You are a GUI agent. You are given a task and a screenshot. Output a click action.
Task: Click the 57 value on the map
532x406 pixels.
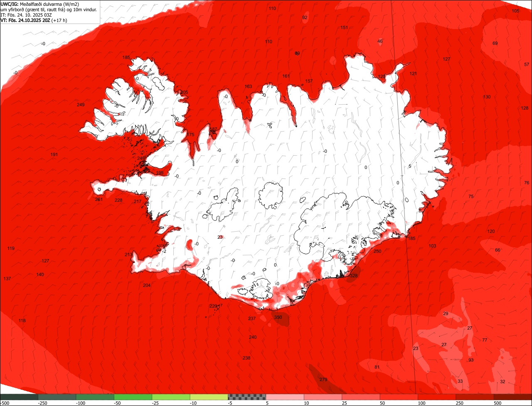click(527, 64)
